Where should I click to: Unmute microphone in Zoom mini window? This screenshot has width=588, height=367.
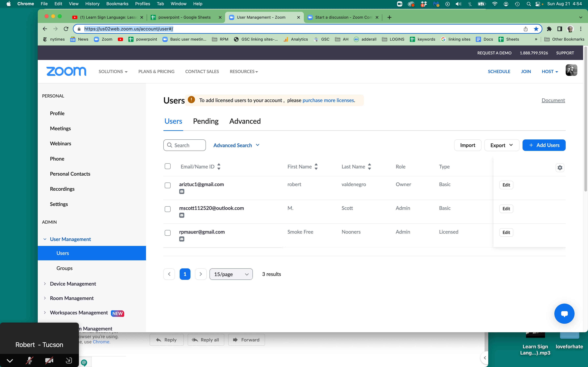(29, 360)
